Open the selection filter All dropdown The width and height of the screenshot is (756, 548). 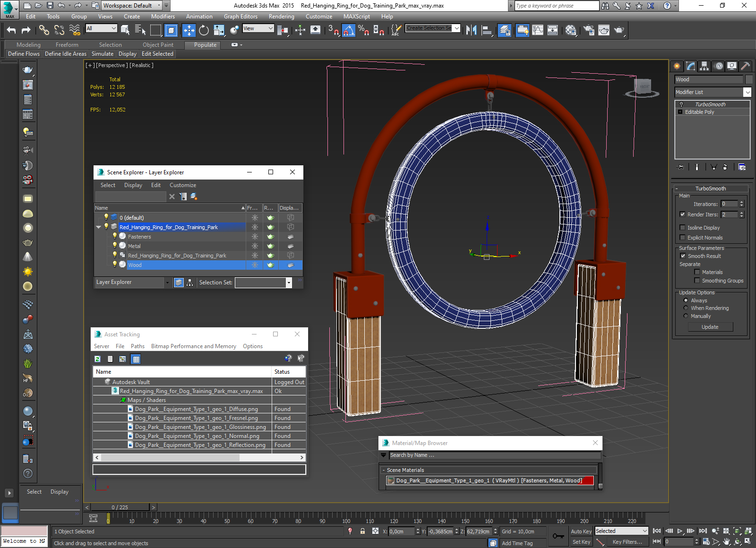[x=113, y=28]
